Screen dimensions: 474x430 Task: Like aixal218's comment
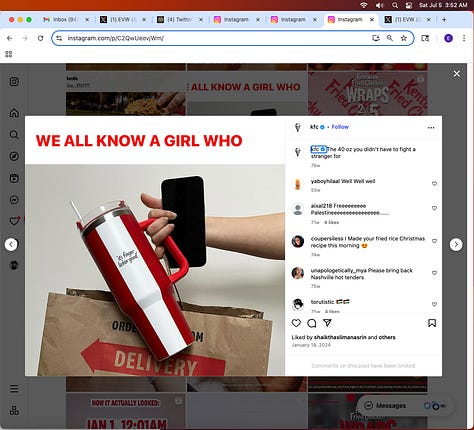point(434,208)
